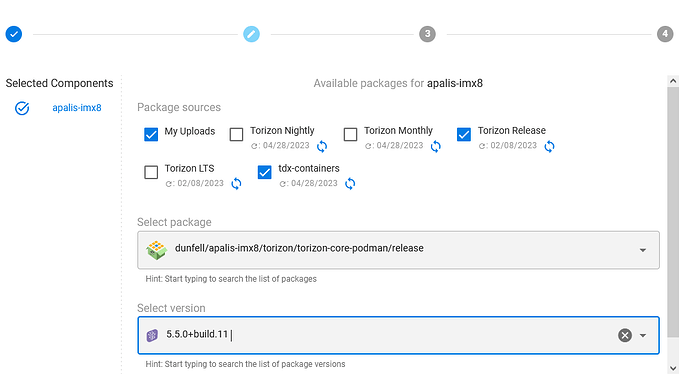The width and height of the screenshot is (690, 389).
Task: Click the pencil edit step indicator
Action: click(x=251, y=34)
